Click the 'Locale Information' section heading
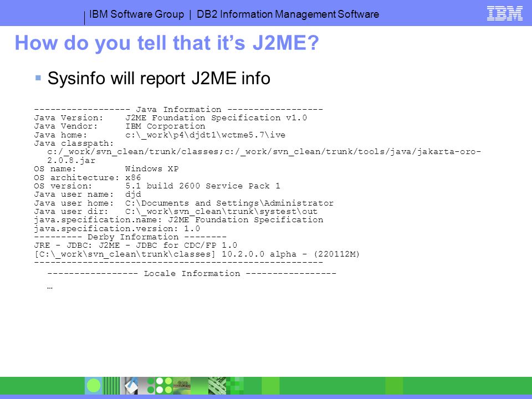 [x=192, y=273]
